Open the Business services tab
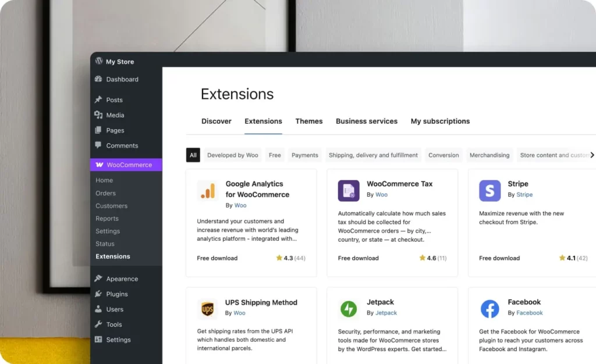This screenshot has height=364, width=596. point(366,121)
